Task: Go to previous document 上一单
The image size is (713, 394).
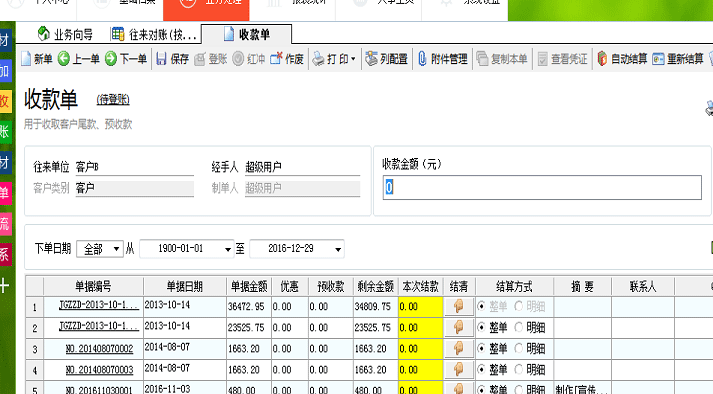Action: pyautogui.click(x=79, y=59)
